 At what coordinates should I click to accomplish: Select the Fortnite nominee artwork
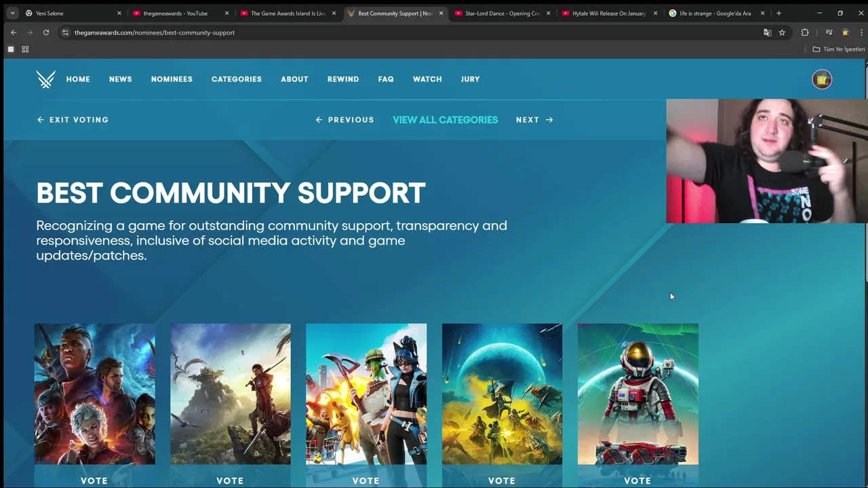(x=366, y=394)
